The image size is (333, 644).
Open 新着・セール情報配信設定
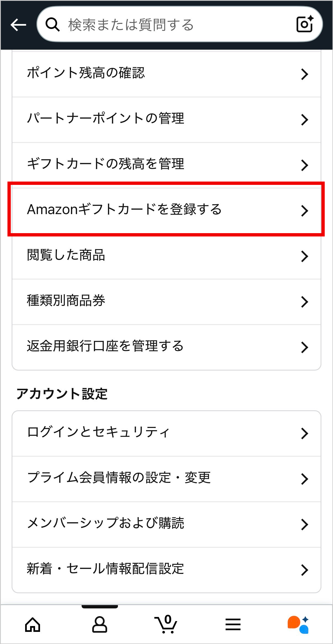tap(166, 570)
